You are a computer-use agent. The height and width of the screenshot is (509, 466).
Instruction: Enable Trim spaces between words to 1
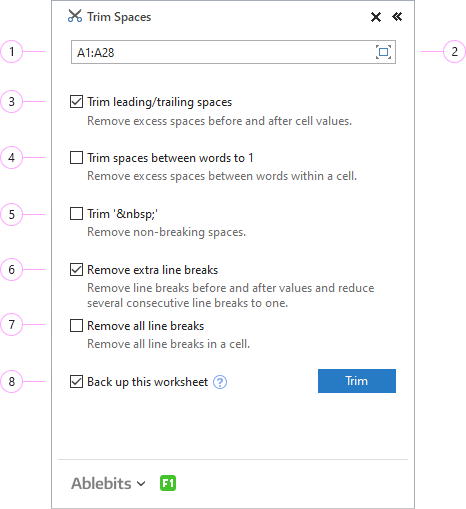[76, 157]
